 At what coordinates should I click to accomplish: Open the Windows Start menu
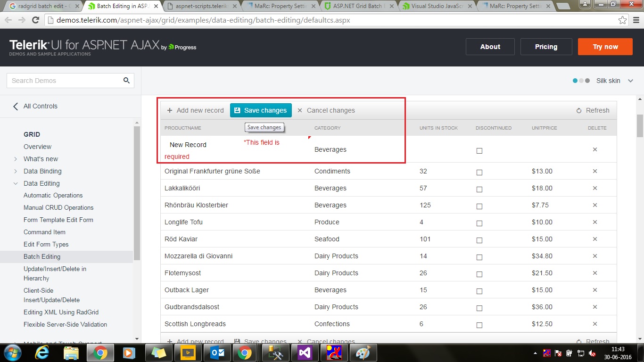pos(12,353)
